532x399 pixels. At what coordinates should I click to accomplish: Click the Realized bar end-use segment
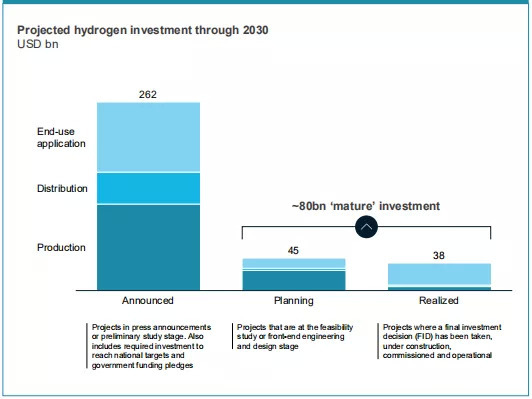[439, 274]
